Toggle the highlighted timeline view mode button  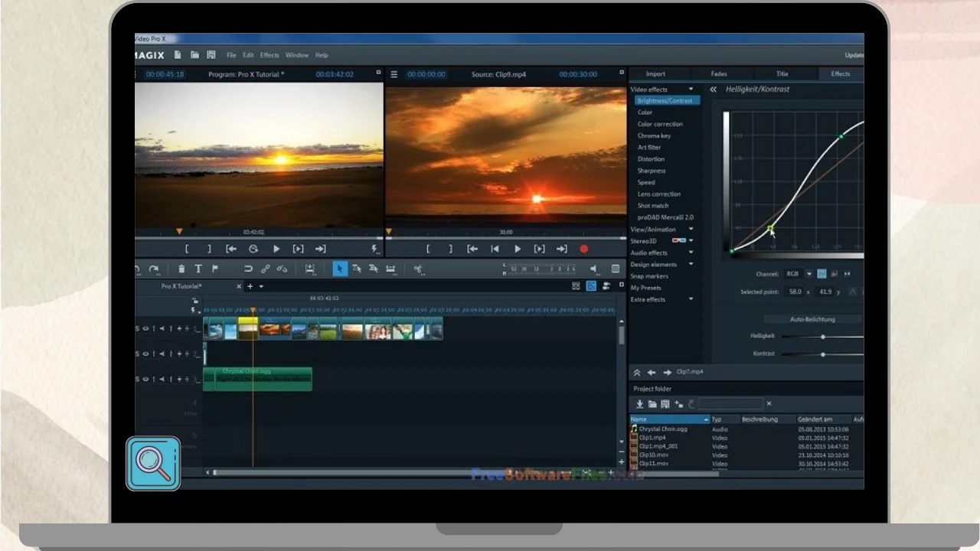[x=591, y=286]
